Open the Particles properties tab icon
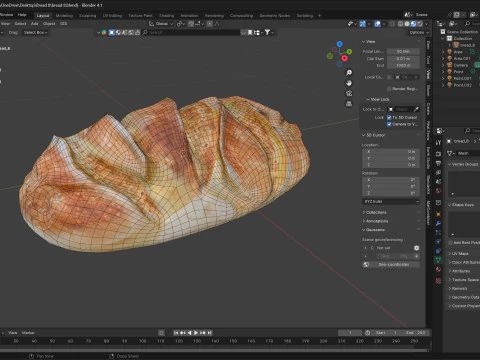 point(438,233)
